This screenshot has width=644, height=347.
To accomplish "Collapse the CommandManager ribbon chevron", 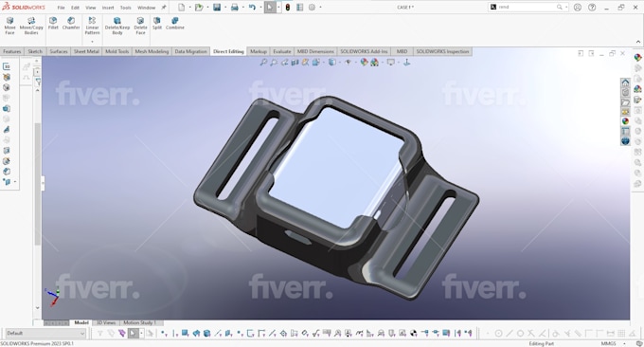I will point(637,42).
